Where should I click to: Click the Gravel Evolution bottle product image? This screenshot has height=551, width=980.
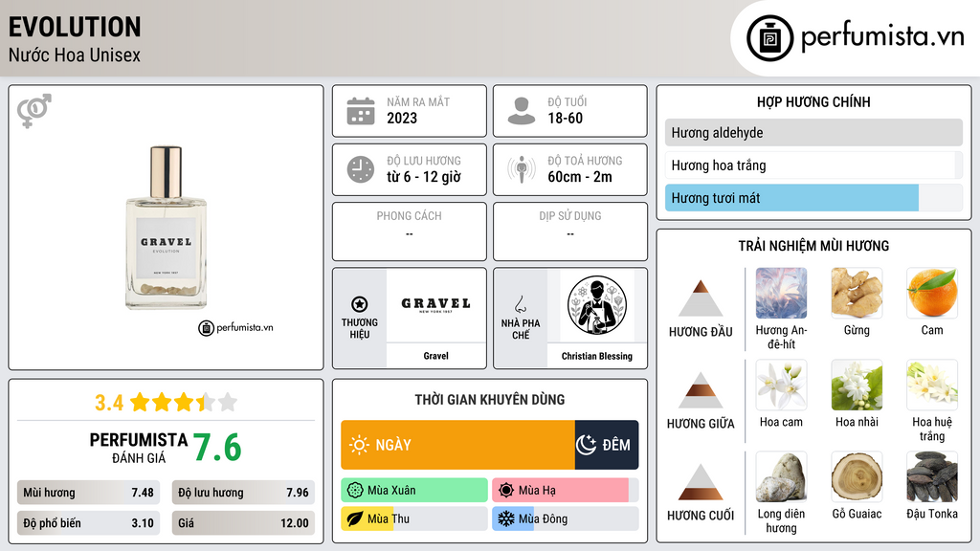(167, 228)
